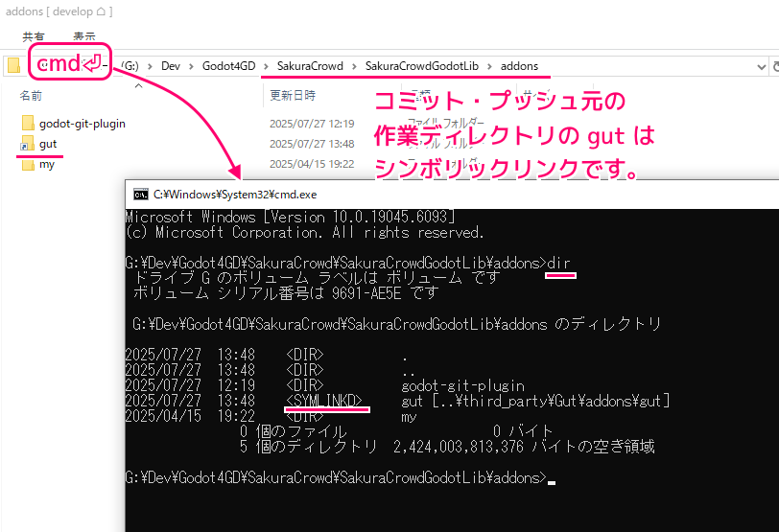Open the 共有 ribbon tab
The height and width of the screenshot is (532, 779).
pos(34,36)
